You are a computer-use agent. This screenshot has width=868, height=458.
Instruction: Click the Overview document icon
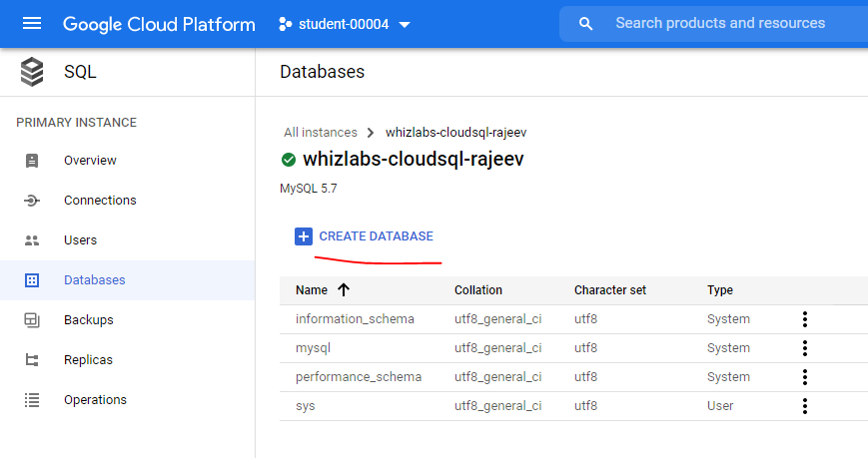(32, 161)
